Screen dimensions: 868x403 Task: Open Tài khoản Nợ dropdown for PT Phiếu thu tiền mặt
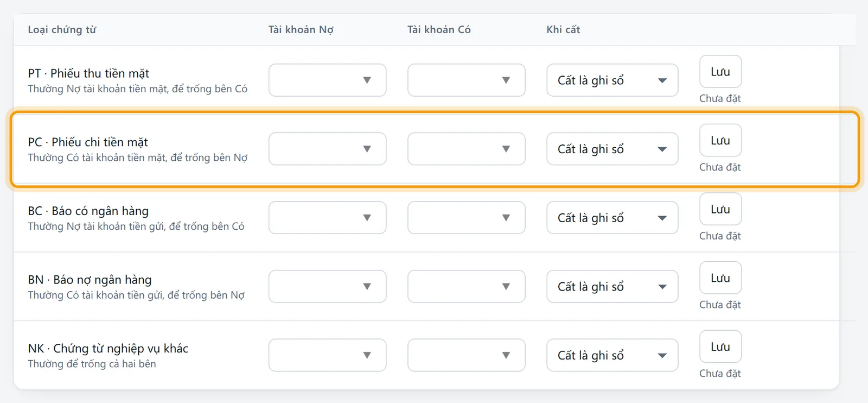click(x=327, y=80)
